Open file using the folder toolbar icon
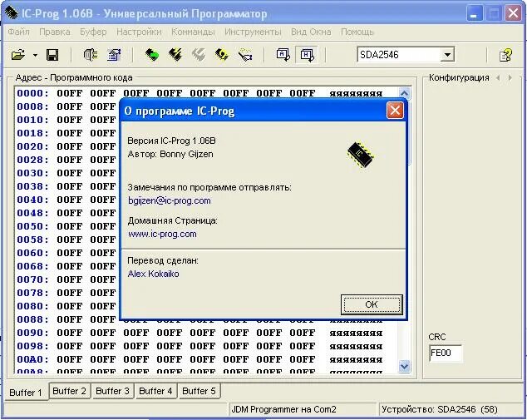The height and width of the screenshot is (420, 527). click(18, 55)
